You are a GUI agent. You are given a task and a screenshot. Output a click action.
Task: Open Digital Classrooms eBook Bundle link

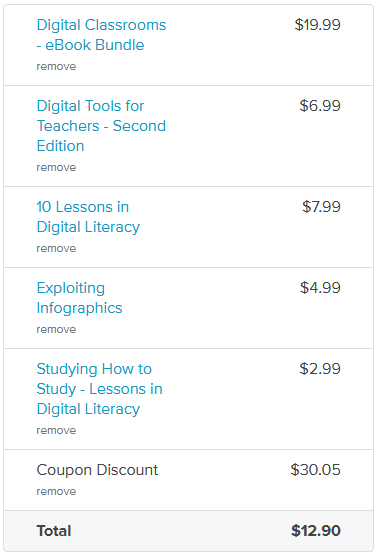tap(101, 35)
